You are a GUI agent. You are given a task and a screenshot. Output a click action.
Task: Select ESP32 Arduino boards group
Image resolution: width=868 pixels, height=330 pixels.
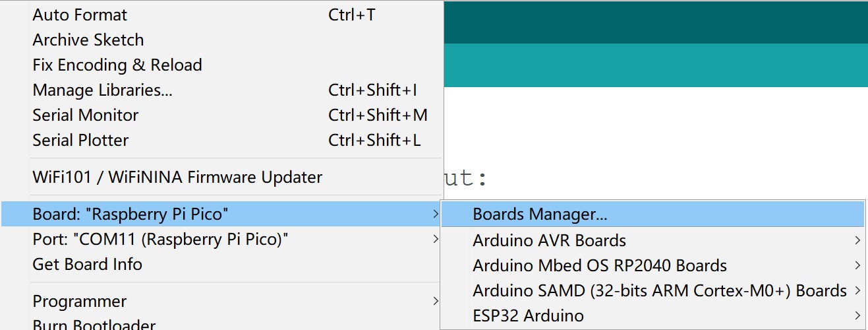(652, 315)
